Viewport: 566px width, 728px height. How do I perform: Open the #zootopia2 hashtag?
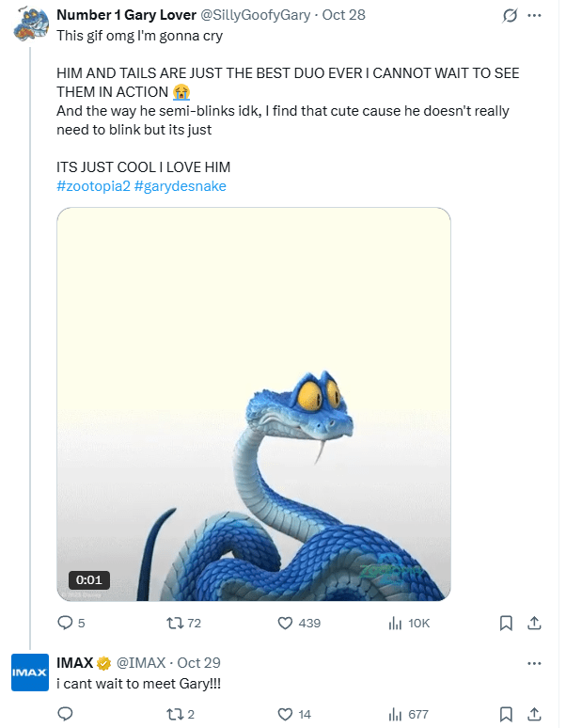pyautogui.click(x=93, y=186)
